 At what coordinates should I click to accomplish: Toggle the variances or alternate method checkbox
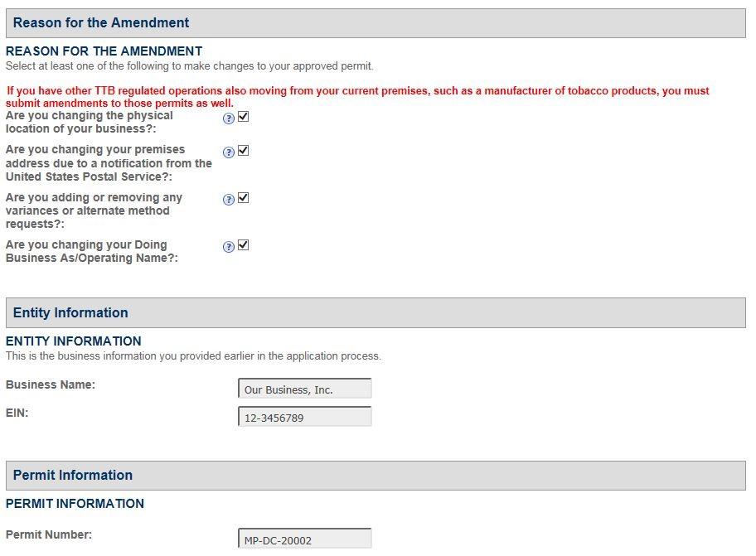tap(243, 198)
